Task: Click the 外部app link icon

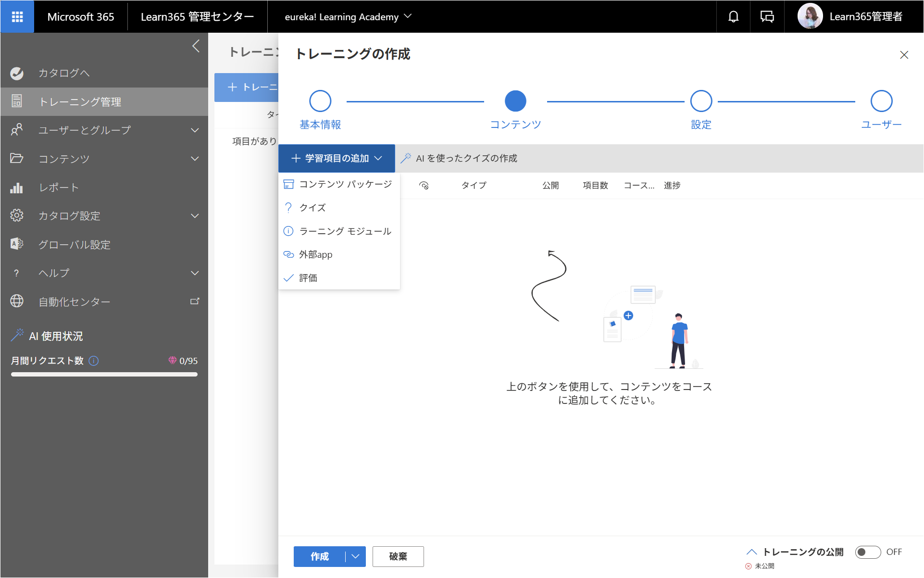Action: tap(288, 254)
